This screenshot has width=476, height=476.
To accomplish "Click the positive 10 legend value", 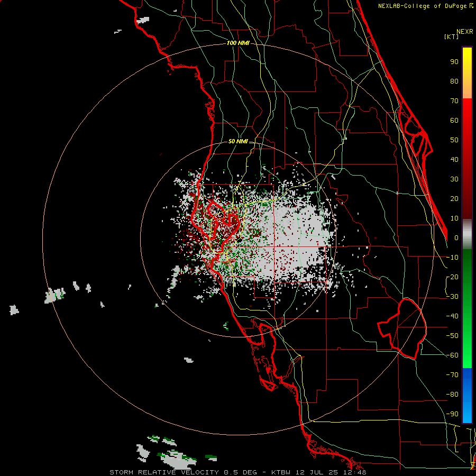I will point(454,218).
